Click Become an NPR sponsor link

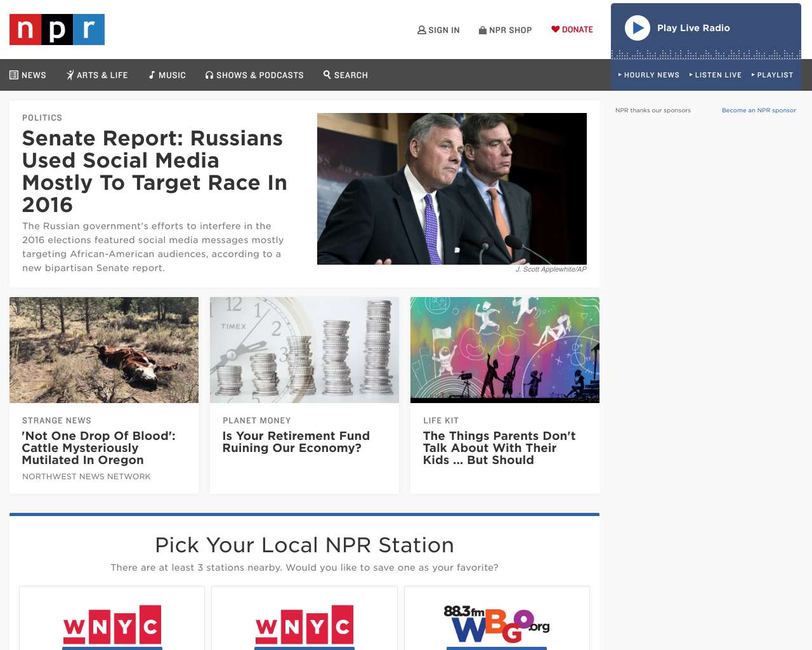tap(759, 110)
